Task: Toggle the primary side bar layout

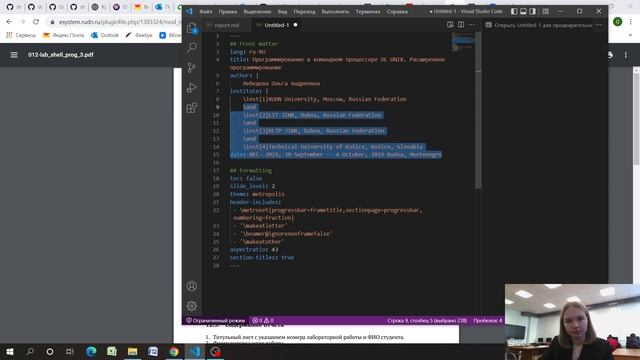Action: (x=514, y=11)
